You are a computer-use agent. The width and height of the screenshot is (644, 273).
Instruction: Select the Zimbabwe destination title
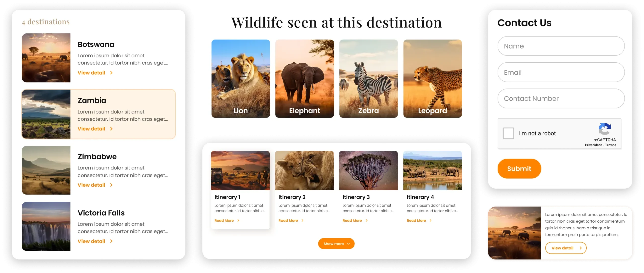point(97,156)
